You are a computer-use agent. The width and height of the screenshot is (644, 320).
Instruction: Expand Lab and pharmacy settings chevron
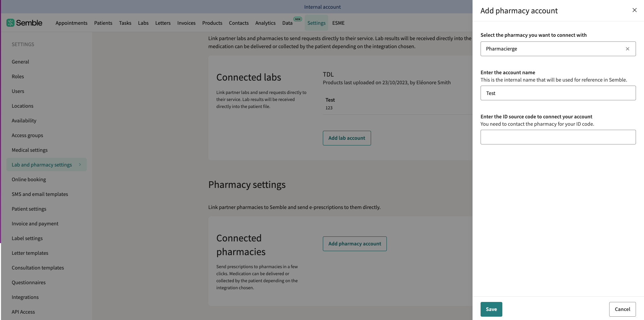pos(80,165)
